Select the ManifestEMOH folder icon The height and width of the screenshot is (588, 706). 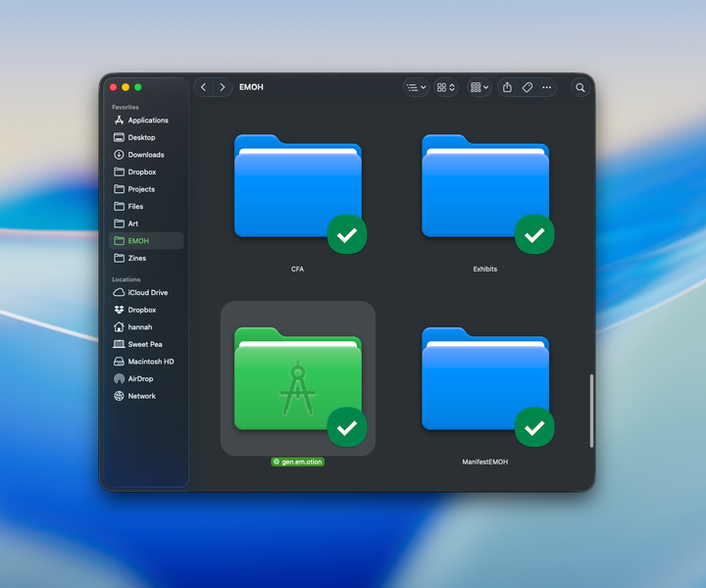click(485, 379)
